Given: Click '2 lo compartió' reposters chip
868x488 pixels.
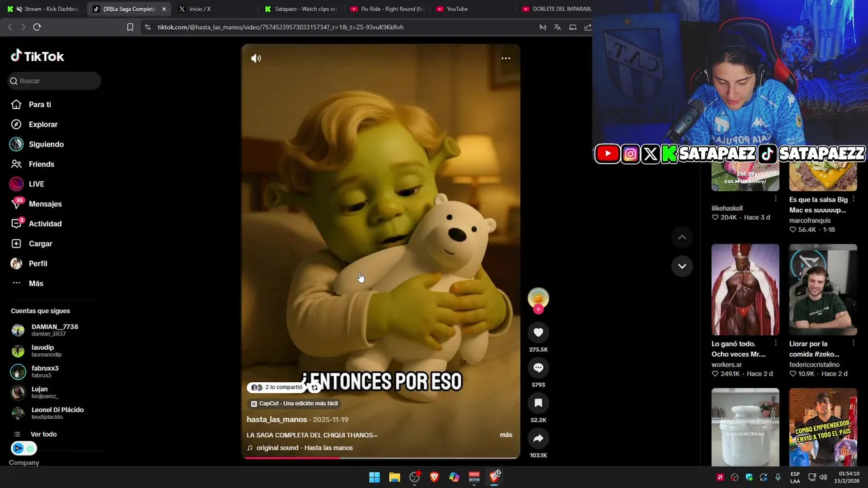Looking at the screenshot, I should tap(277, 388).
